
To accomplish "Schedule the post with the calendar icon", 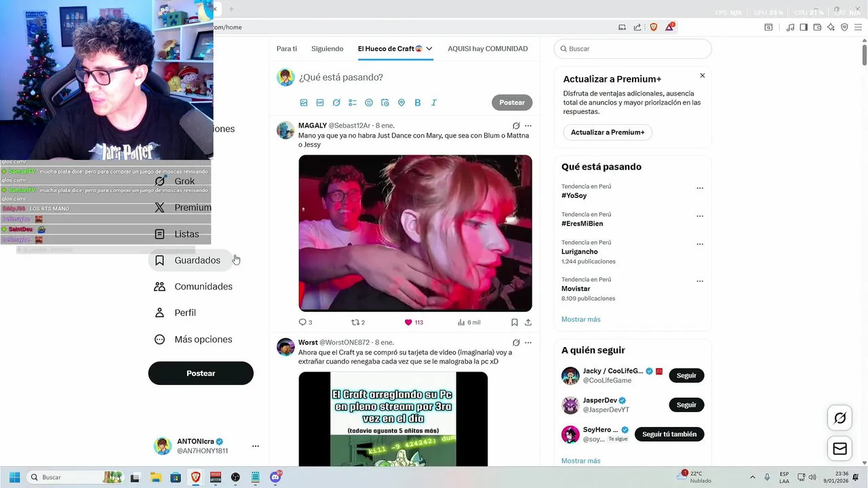I will (385, 102).
